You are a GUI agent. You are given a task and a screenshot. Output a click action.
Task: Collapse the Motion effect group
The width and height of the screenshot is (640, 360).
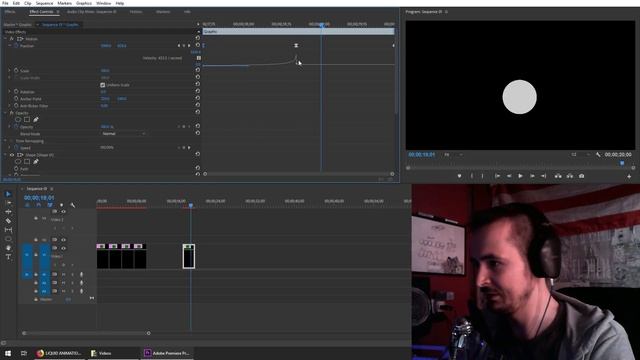(5, 39)
